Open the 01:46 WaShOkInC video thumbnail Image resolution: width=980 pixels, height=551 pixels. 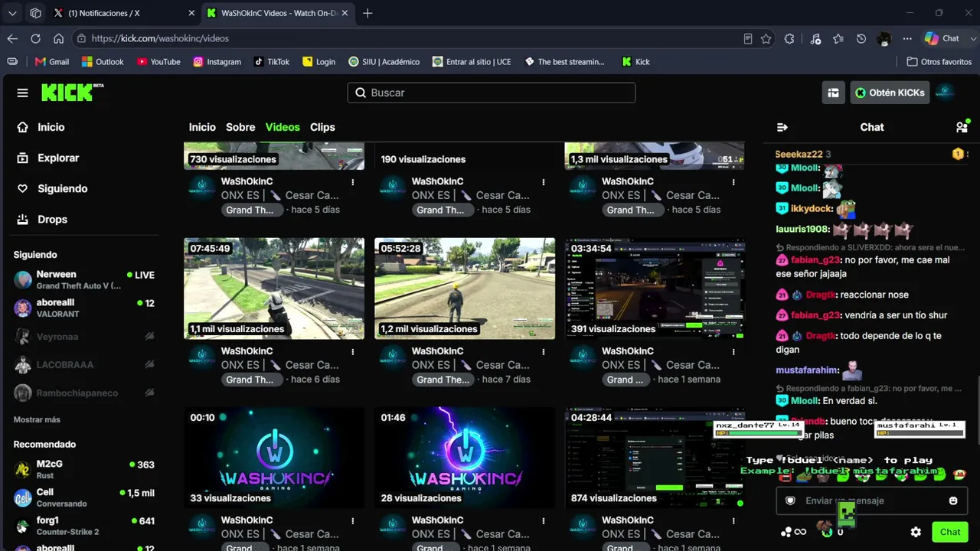click(465, 458)
